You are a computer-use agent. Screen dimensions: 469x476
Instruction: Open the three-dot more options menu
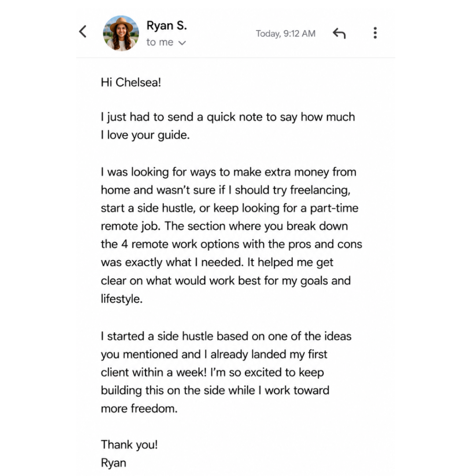click(375, 33)
